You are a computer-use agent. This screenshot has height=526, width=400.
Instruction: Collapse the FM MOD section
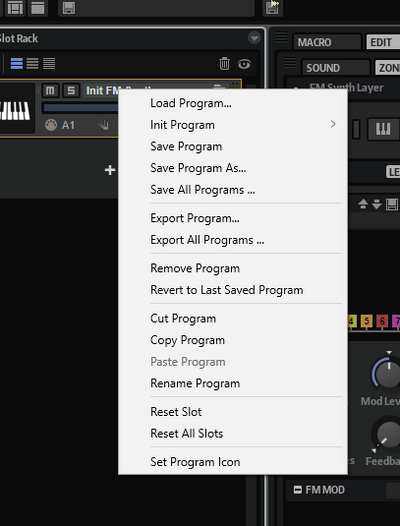pyautogui.click(x=298, y=489)
